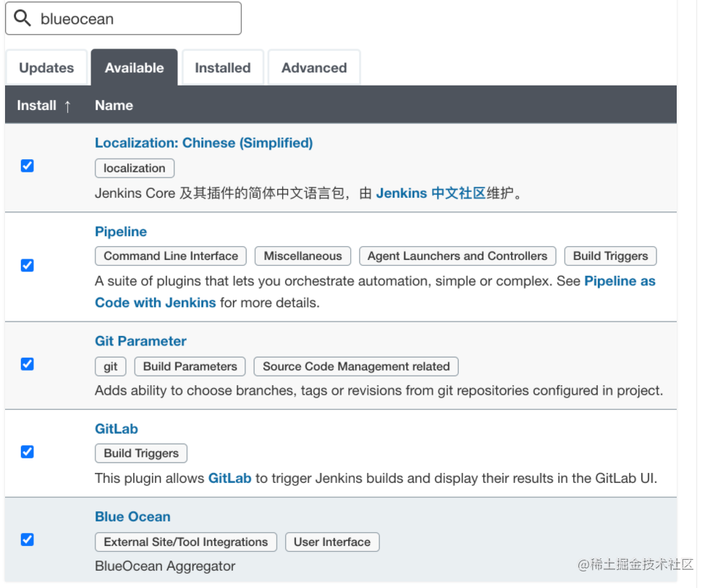Click the Git Parameter description about choosing branches
The image size is (710, 588).
point(379,390)
